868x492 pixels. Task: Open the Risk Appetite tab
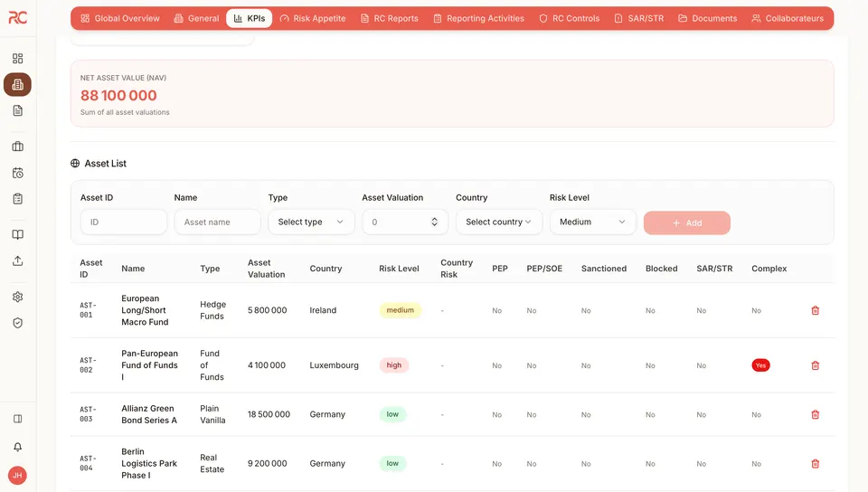click(313, 18)
